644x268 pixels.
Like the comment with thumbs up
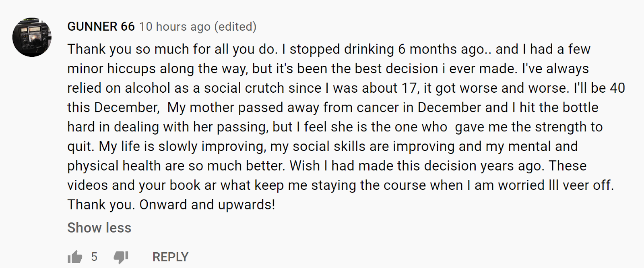pyautogui.click(x=75, y=257)
